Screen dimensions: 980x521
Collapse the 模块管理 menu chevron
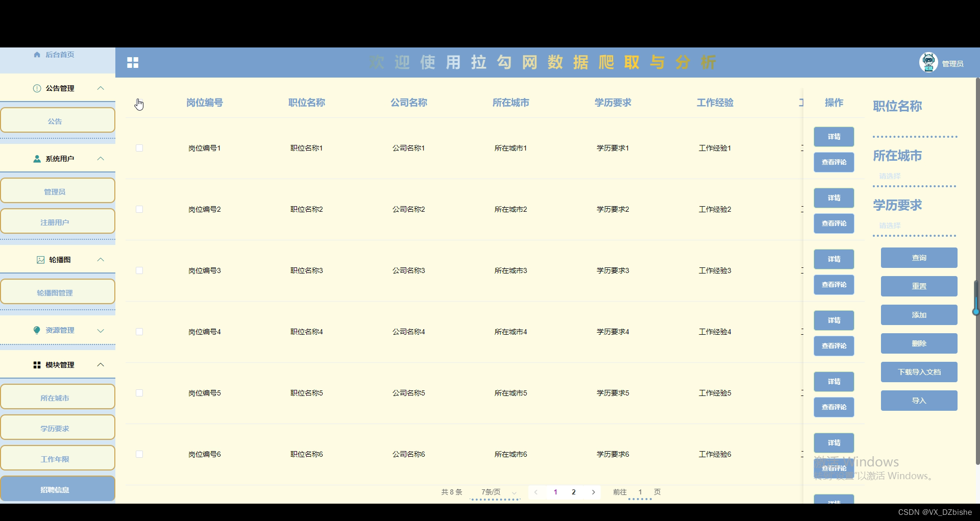(101, 365)
